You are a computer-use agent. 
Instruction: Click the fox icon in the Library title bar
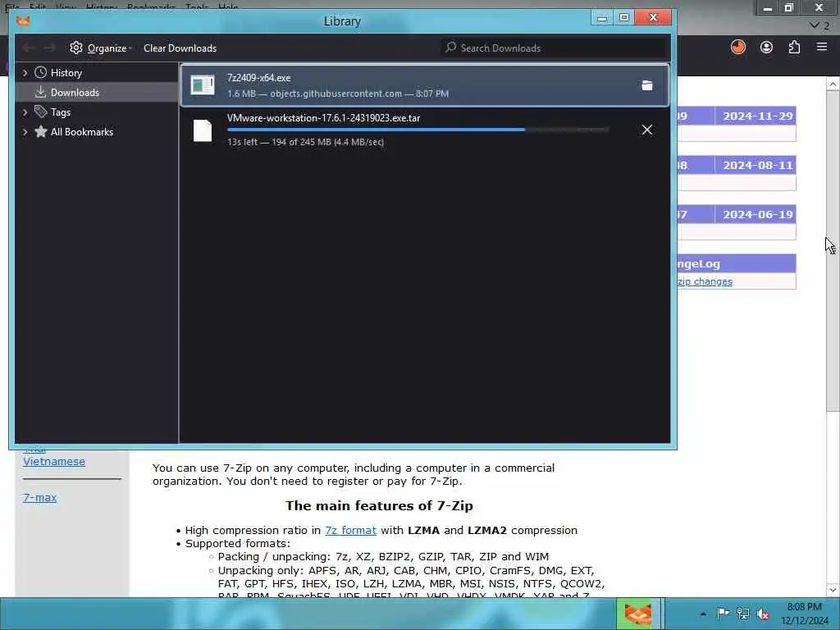coord(23,21)
